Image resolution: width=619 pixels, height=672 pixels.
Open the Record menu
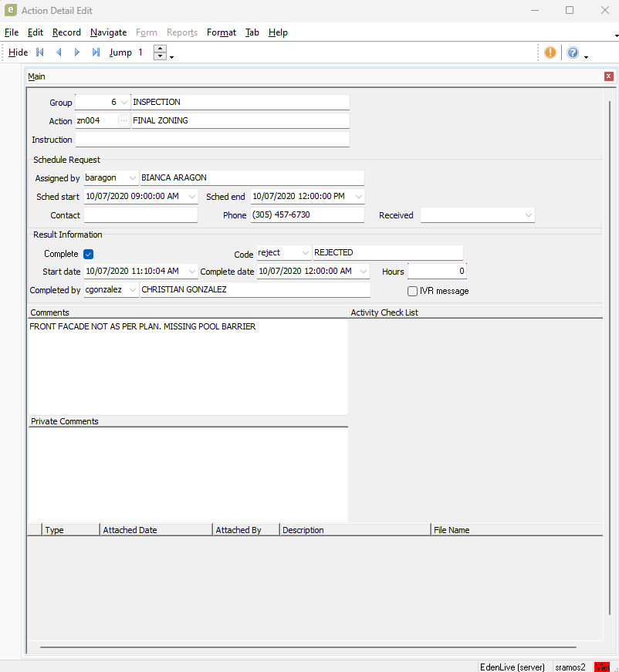(x=66, y=32)
